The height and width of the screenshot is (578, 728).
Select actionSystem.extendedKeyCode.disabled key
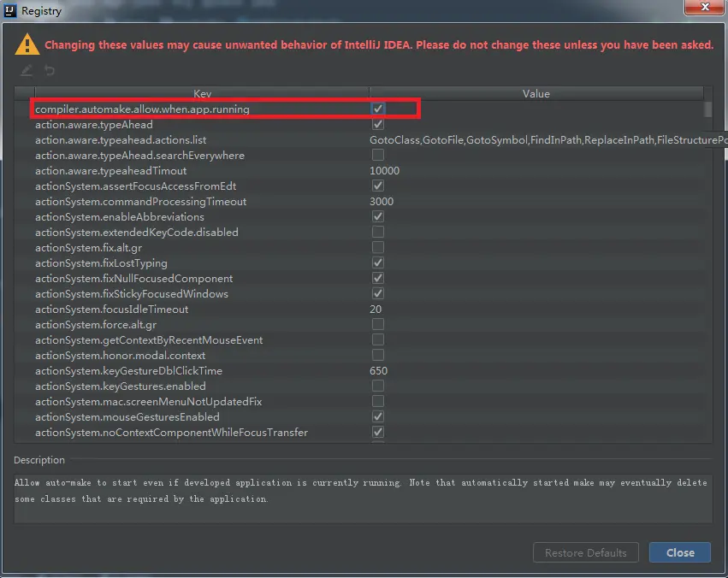click(x=137, y=232)
